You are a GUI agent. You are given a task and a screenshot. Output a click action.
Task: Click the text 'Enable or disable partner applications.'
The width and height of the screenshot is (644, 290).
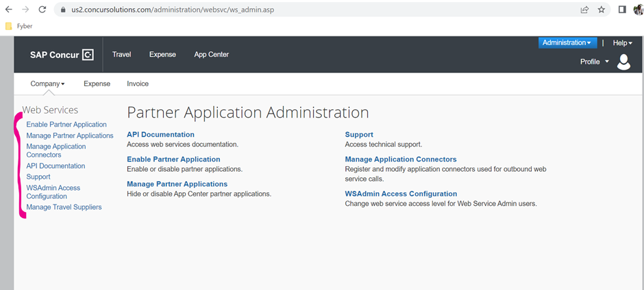tap(185, 169)
